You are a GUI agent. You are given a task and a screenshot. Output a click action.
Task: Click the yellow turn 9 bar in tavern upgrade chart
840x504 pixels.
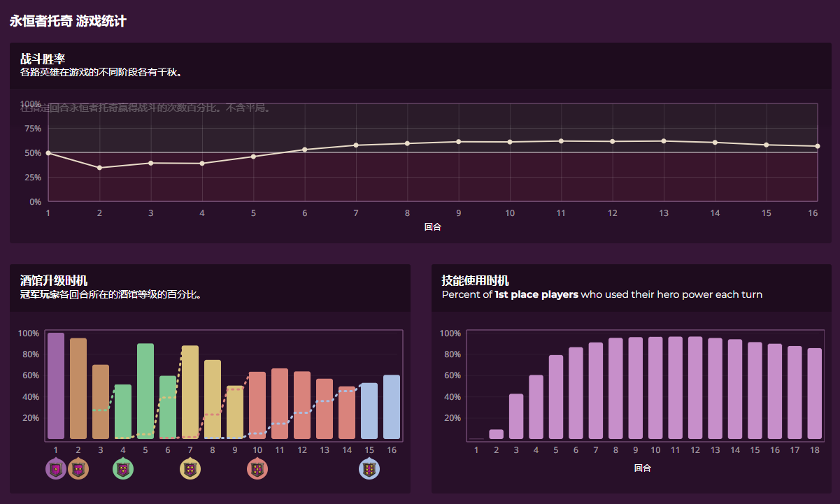point(235,412)
